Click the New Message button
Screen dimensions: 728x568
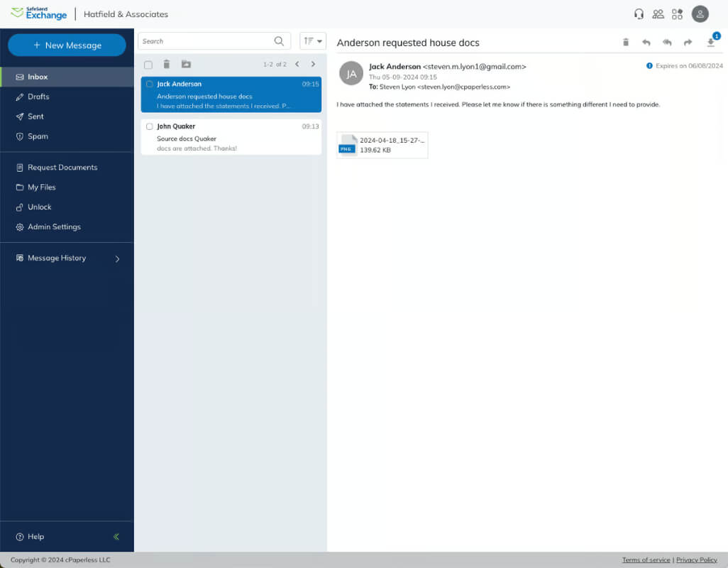click(x=67, y=45)
